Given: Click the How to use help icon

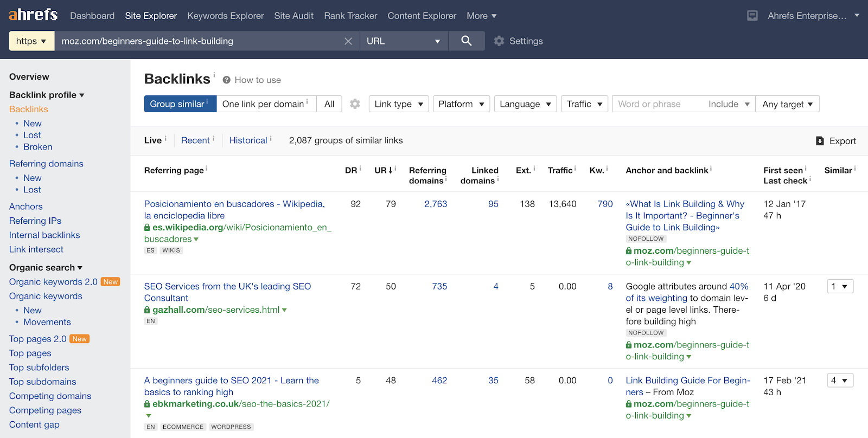Looking at the screenshot, I should 227,80.
